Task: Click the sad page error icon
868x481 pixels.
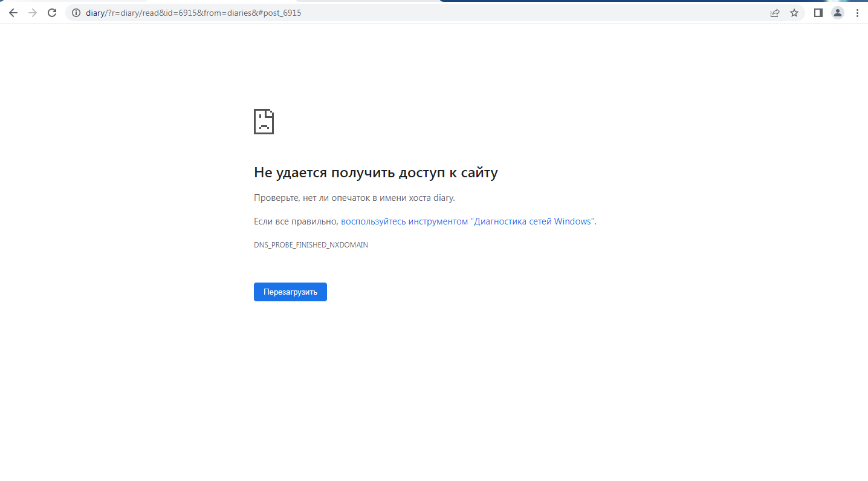Action: 264,122
